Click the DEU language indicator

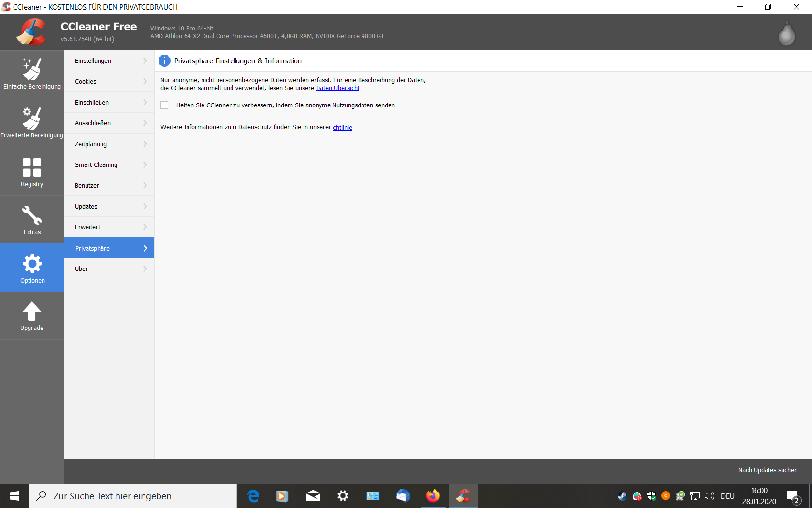pyautogui.click(x=727, y=496)
